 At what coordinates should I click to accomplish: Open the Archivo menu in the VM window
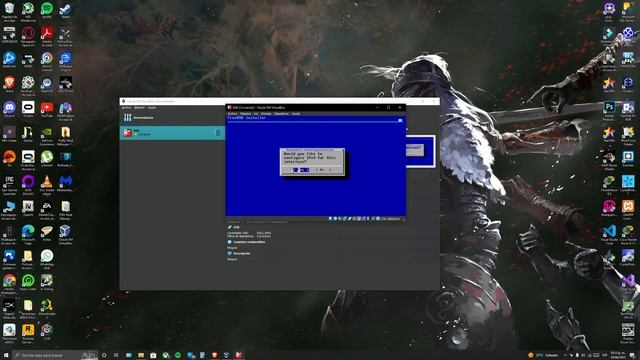[232, 114]
